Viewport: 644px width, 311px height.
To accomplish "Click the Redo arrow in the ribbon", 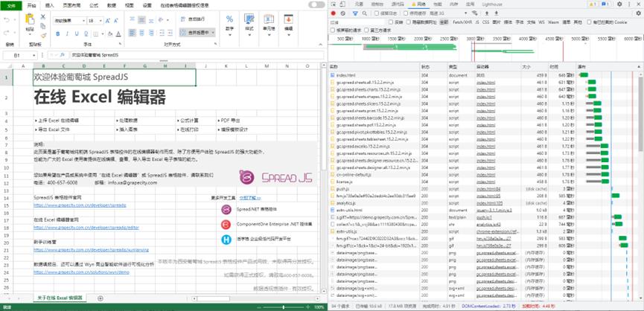I will [x=7, y=33].
